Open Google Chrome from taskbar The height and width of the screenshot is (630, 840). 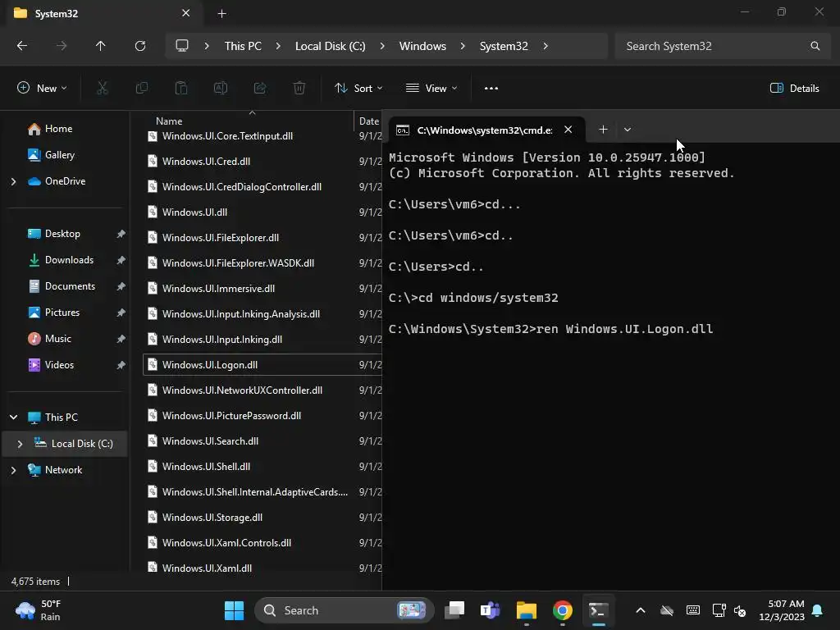tap(563, 610)
